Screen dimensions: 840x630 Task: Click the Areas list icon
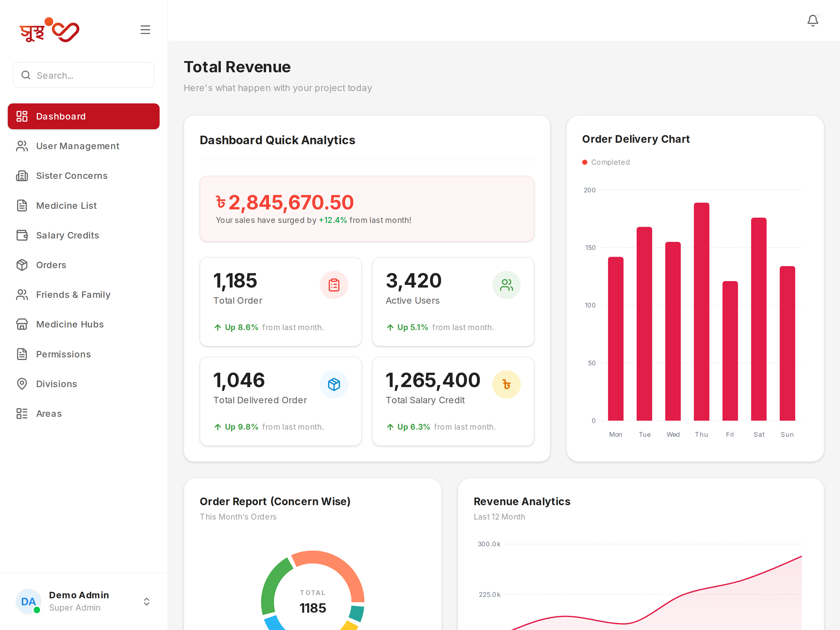(22, 414)
